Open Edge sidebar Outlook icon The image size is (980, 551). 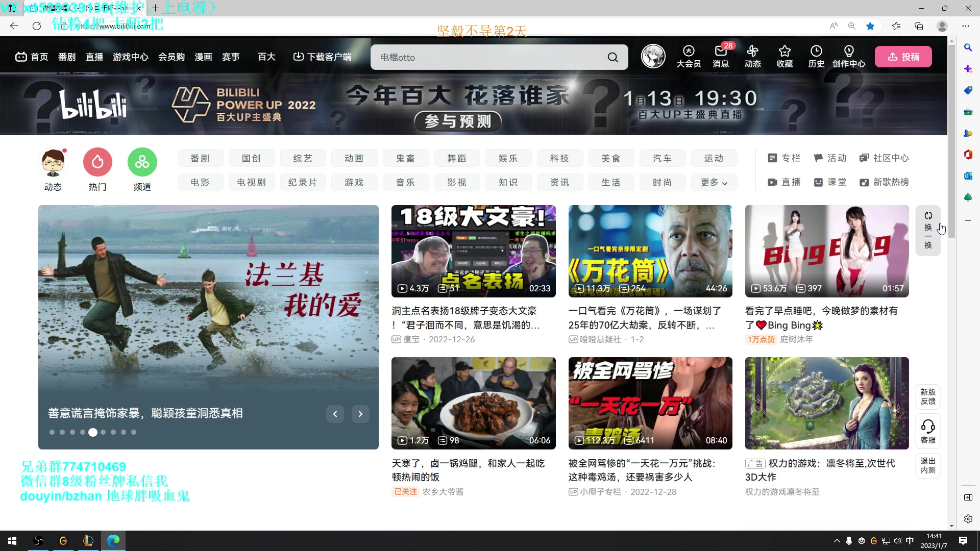pos(968,176)
